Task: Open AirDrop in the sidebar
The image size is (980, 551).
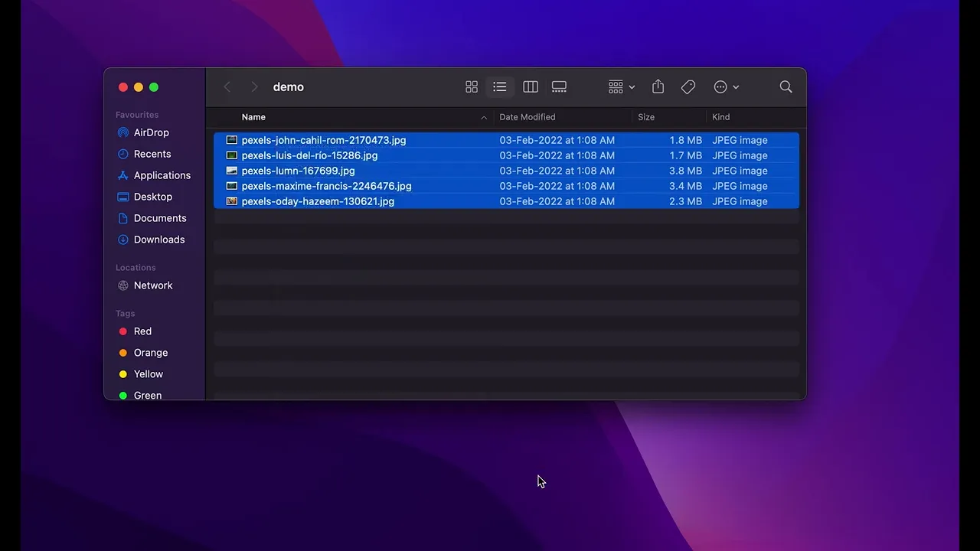Action: [x=152, y=132]
